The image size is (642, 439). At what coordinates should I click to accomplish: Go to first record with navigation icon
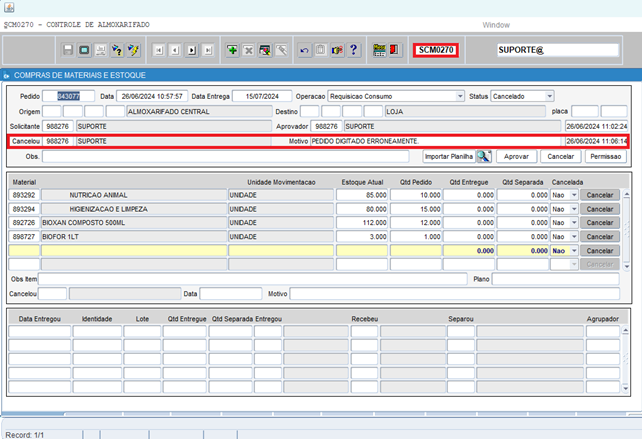click(159, 50)
